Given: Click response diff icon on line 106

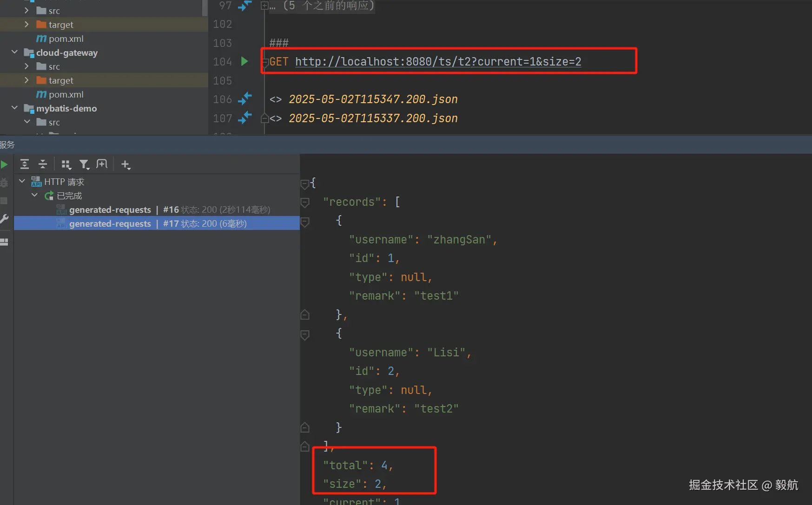Looking at the screenshot, I should [x=245, y=99].
